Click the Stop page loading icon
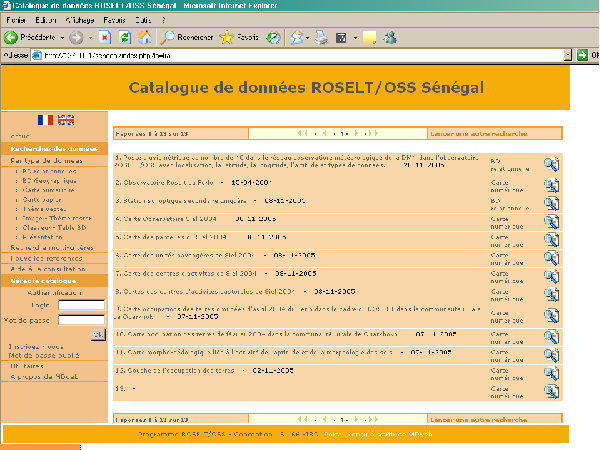This screenshot has width=600, height=450. point(104,38)
